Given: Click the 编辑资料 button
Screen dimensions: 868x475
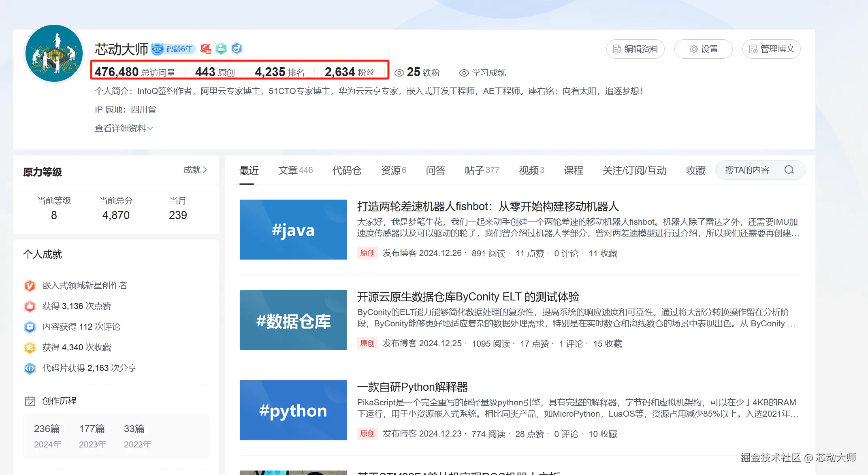Looking at the screenshot, I should click(635, 49).
